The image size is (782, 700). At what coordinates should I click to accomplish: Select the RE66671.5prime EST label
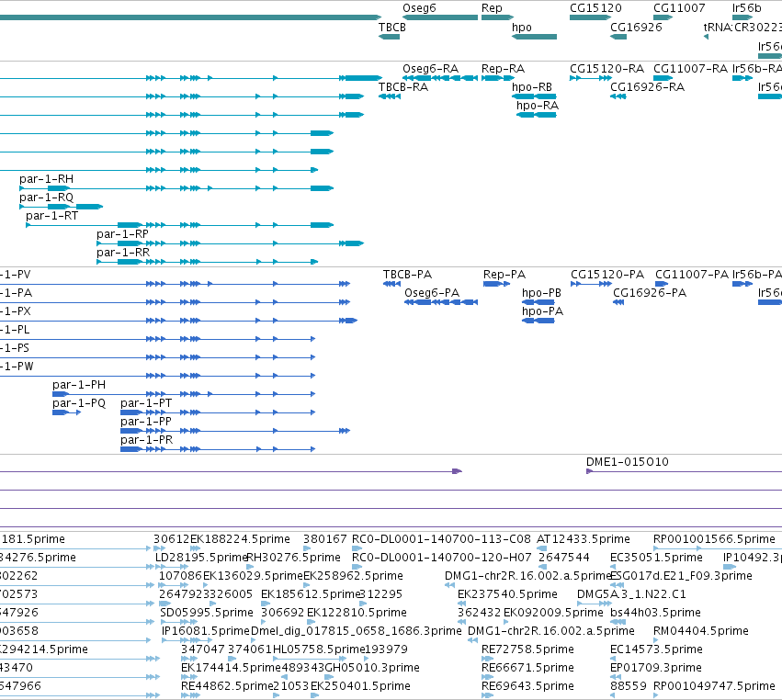(527, 668)
